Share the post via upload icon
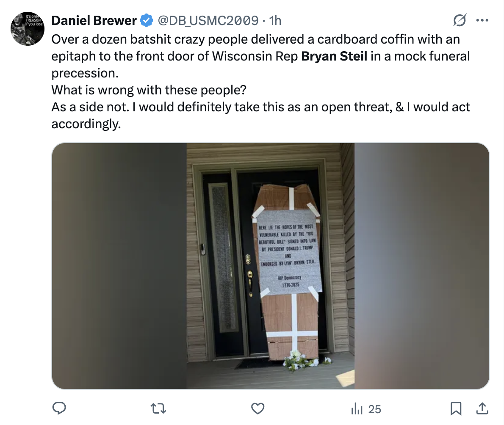 click(482, 408)
